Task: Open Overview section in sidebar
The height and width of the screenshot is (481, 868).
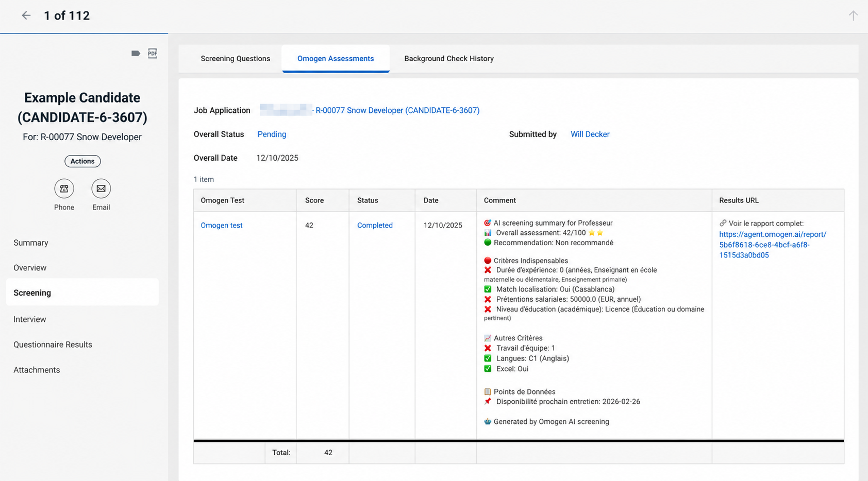Action: click(30, 268)
